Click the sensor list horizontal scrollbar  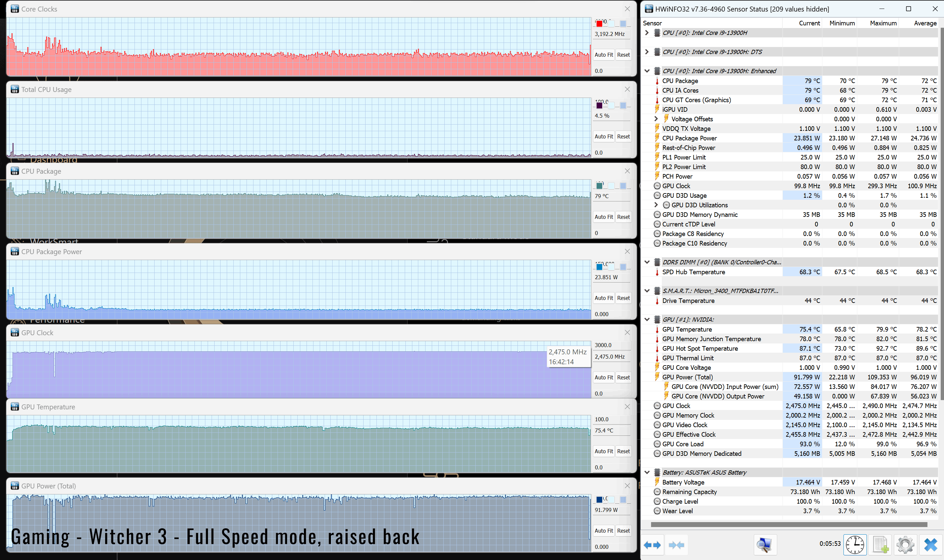click(789, 524)
